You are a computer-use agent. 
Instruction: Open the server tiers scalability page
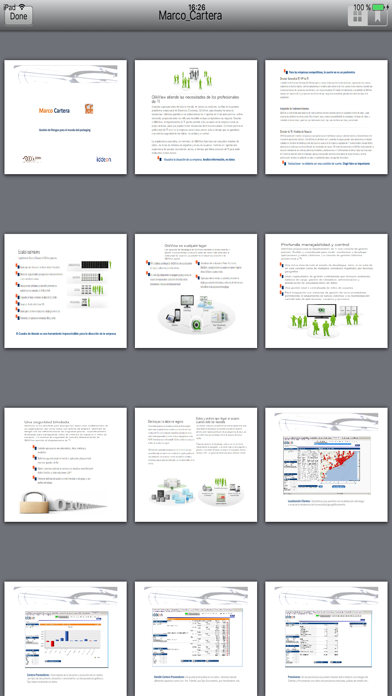click(x=66, y=291)
